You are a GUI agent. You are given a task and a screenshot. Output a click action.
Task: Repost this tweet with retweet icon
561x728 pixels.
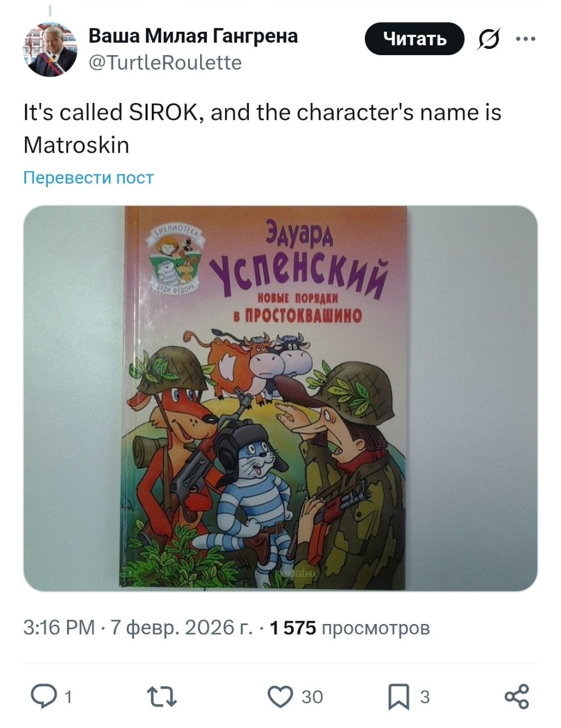[163, 697]
